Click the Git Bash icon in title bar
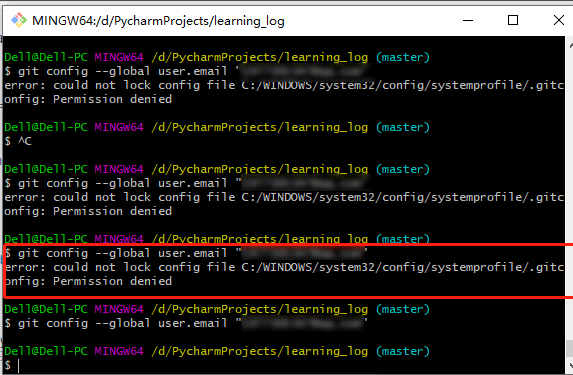 pyautogui.click(x=19, y=20)
